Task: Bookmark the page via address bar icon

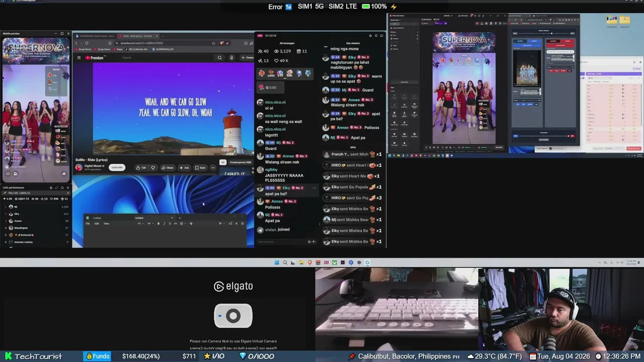Action: [110, 43]
